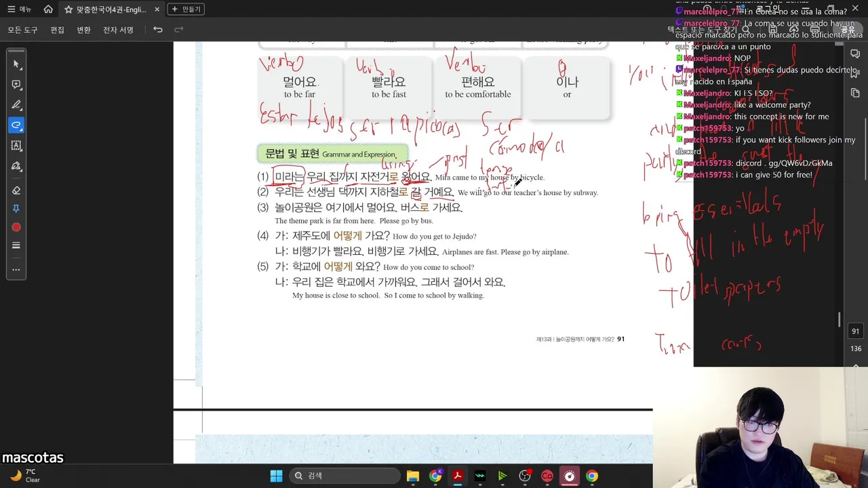Open the bookmarks panel on right rail
Screen dimensions: 868x488
point(856,73)
